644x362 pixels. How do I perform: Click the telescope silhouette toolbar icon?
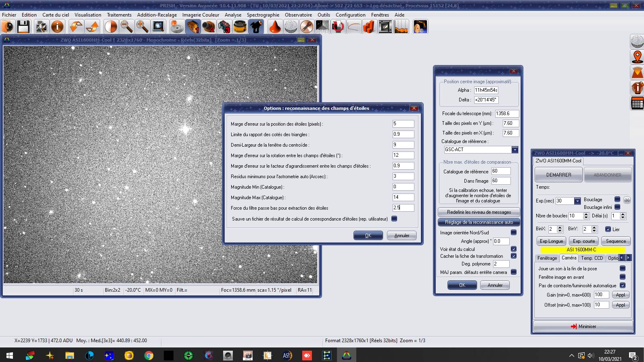pyautogui.click(x=256, y=27)
